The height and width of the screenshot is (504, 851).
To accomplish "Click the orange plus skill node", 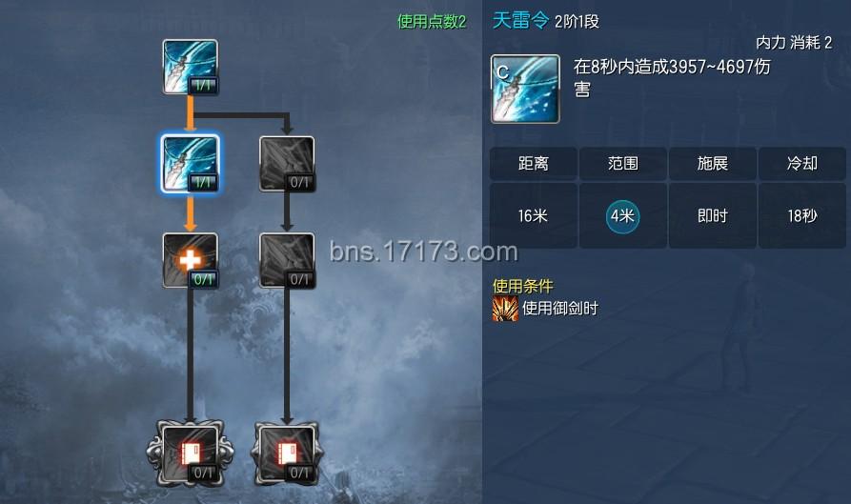I will 190,260.
